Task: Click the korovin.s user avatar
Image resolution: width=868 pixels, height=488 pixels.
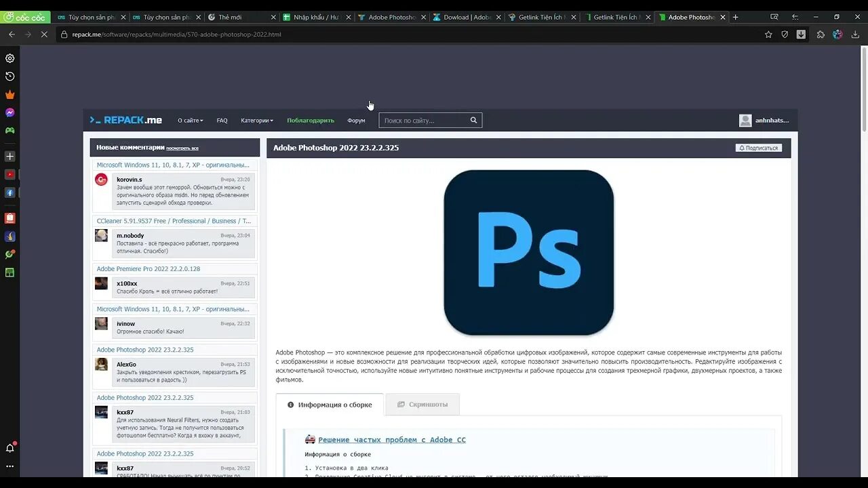Action: (101, 180)
